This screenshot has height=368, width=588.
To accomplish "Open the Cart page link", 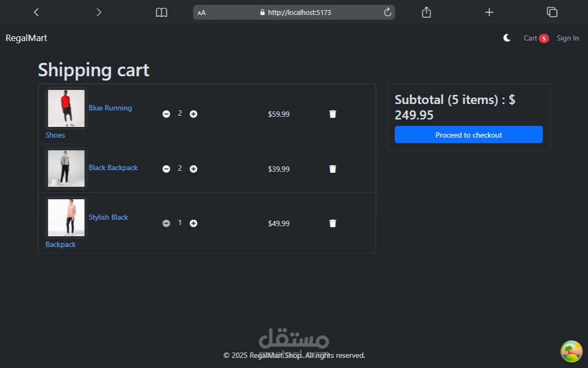I will (x=530, y=38).
